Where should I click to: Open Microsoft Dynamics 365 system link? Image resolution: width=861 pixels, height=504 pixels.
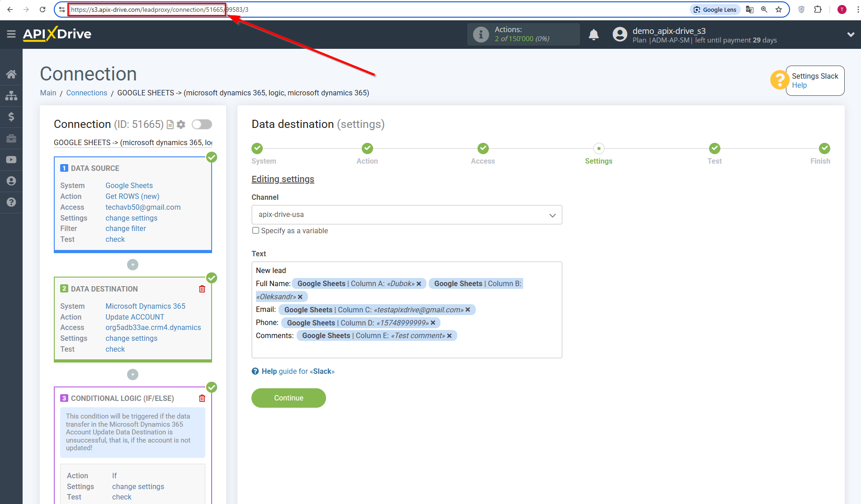145,306
